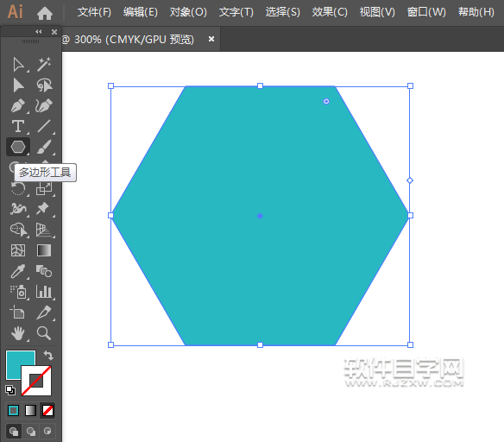Select the Pen tool

18,106
